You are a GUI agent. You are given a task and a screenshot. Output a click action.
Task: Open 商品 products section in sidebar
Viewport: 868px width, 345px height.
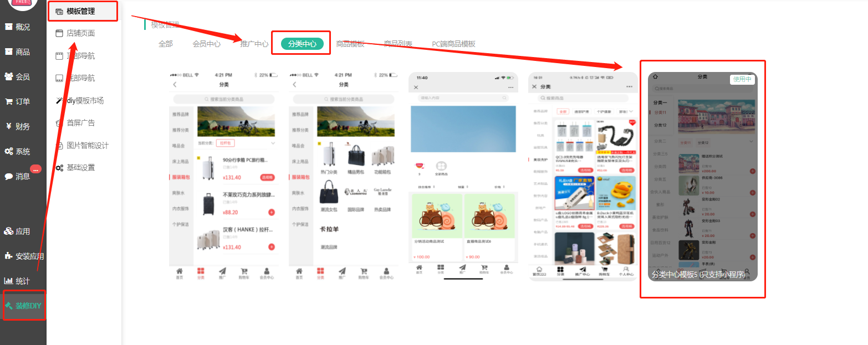(18, 52)
